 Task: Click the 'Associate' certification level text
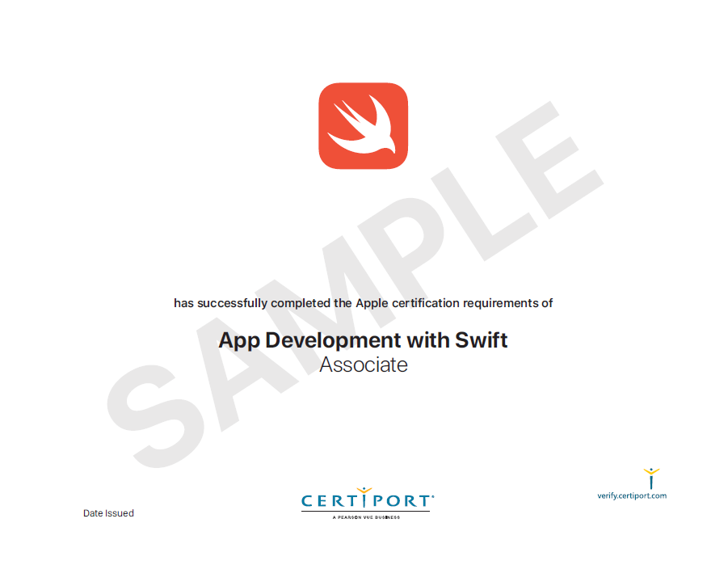[x=363, y=365]
